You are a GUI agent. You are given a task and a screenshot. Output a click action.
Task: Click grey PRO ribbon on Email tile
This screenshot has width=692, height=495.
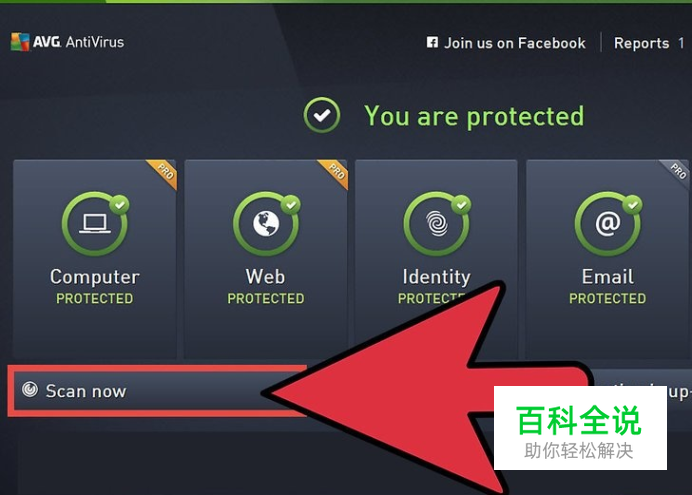click(x=675, y=174)
